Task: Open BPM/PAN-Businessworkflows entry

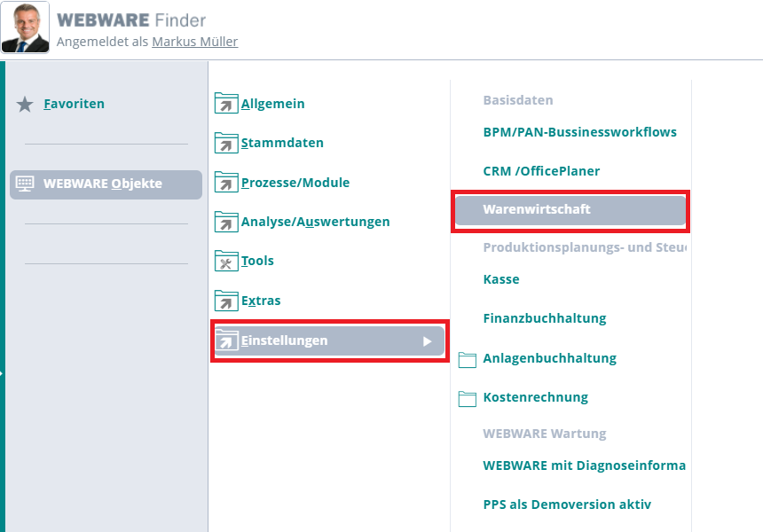Action: point(579,132)
